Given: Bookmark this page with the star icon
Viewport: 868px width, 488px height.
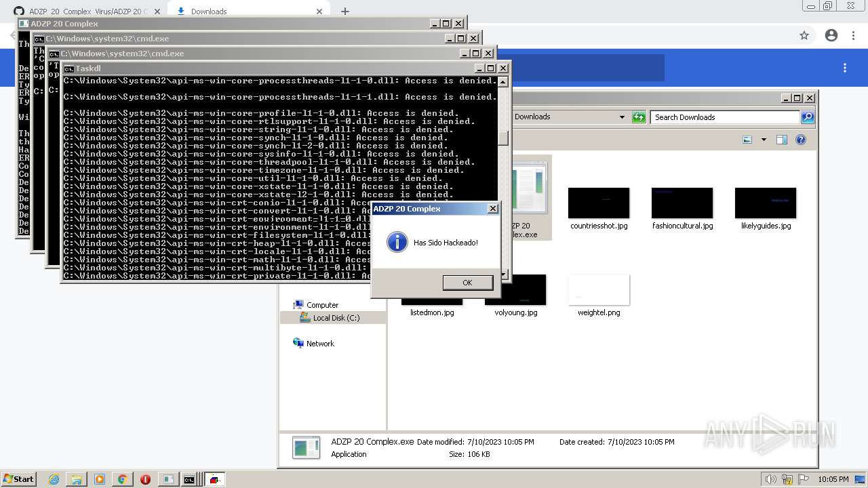Looking at the screenshot, I should [x=804, y=35].
